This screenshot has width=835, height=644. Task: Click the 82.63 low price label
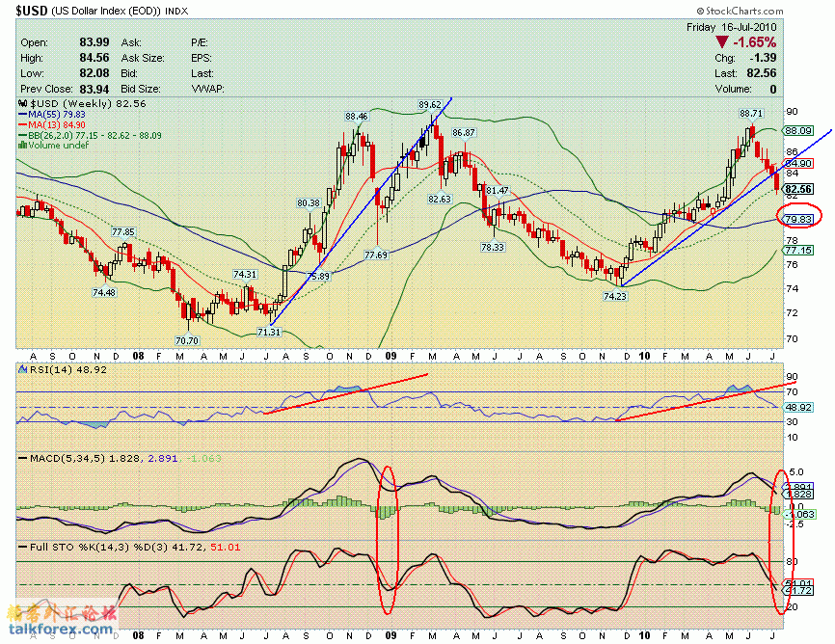[x=440, y=199]
